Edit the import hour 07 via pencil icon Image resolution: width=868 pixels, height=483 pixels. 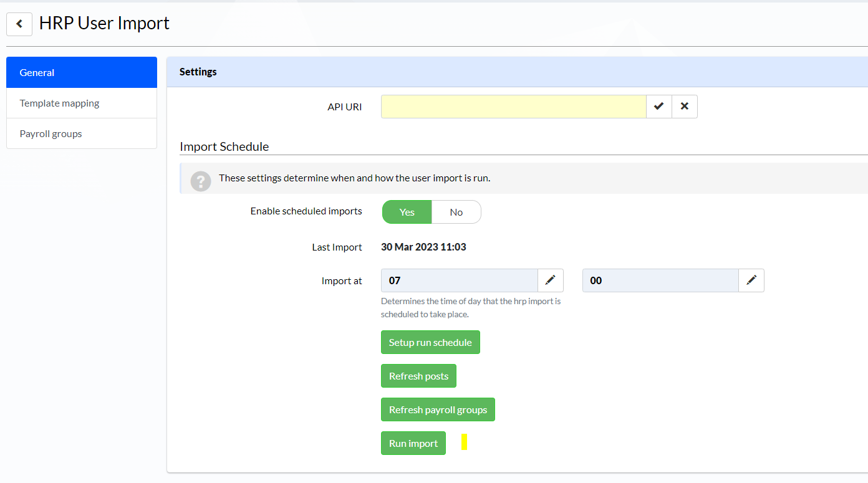550,280
